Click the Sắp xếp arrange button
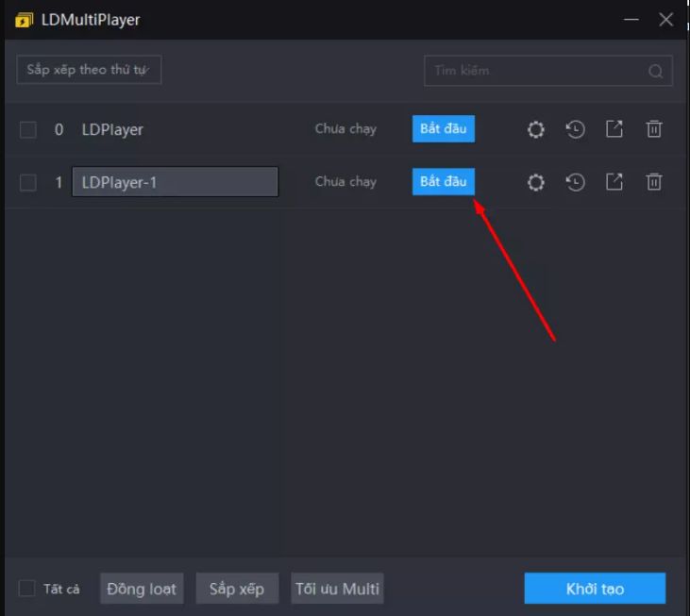 (x=237, y=589)
